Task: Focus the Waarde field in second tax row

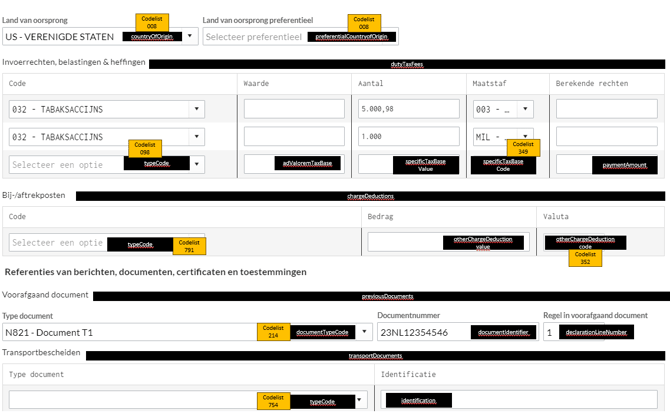Action: coord(294,137)
